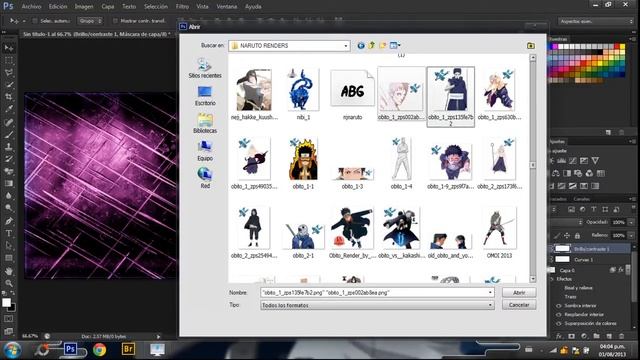Open the Ventana menu
The height and width of the screenshot is (360, 640).
click(x=227, y=7)
